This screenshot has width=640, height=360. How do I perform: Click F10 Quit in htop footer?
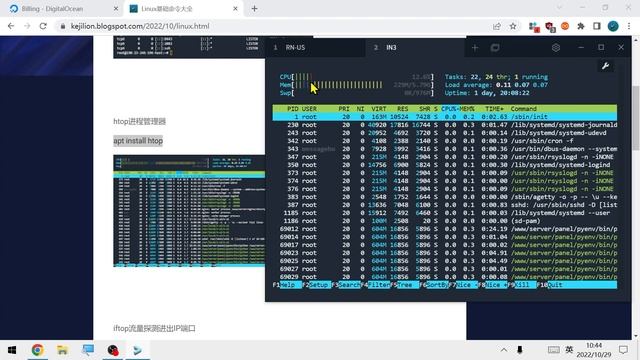tap(550, 285)
